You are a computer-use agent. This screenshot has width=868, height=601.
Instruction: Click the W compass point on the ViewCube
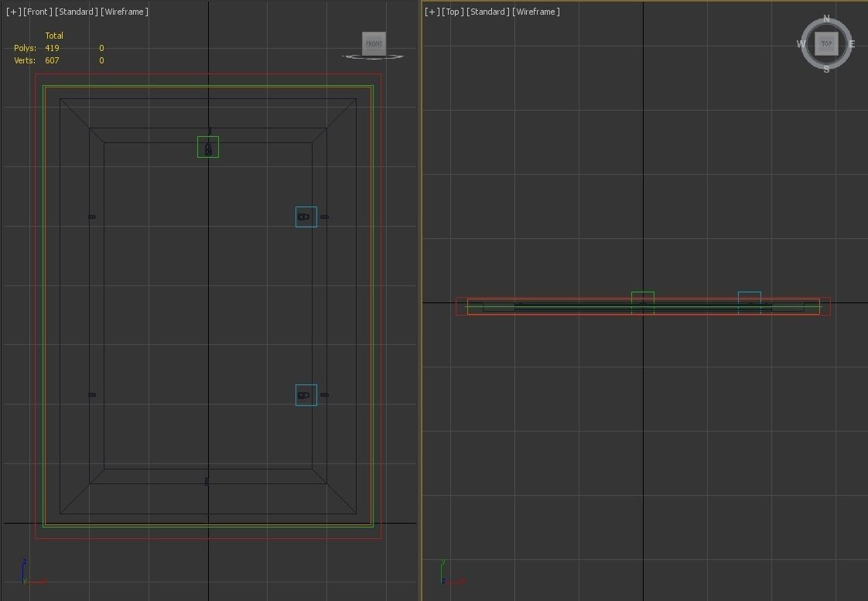point(801,44)
